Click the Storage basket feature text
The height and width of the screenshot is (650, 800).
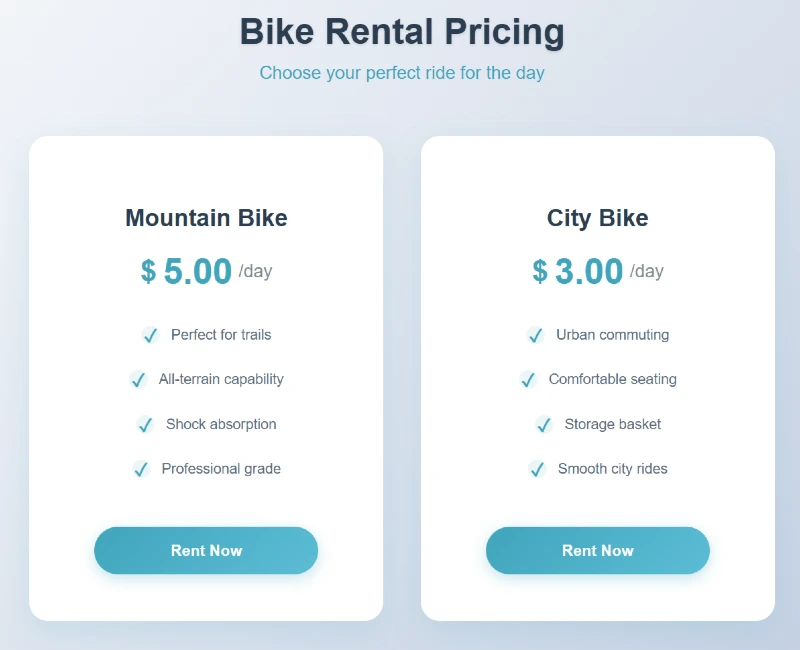[613, 425]
